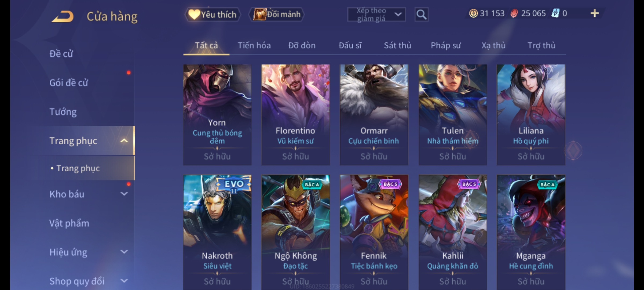Click the red gem currency icon
The width and height of the screenshot is (644, 290).
pos(514,13)
